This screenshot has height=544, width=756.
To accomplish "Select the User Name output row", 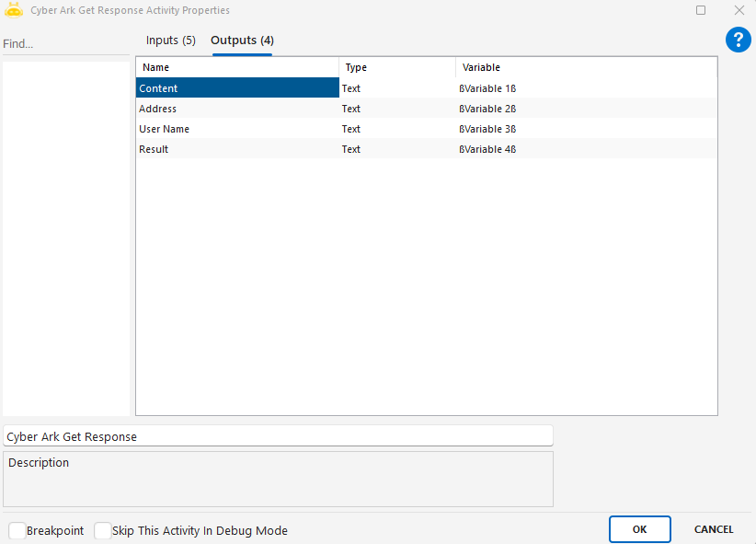I will tap(237, 129).
